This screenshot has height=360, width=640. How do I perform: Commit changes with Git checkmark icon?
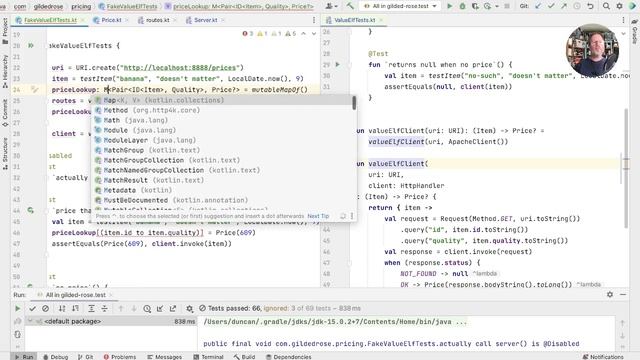click(551, 6)
